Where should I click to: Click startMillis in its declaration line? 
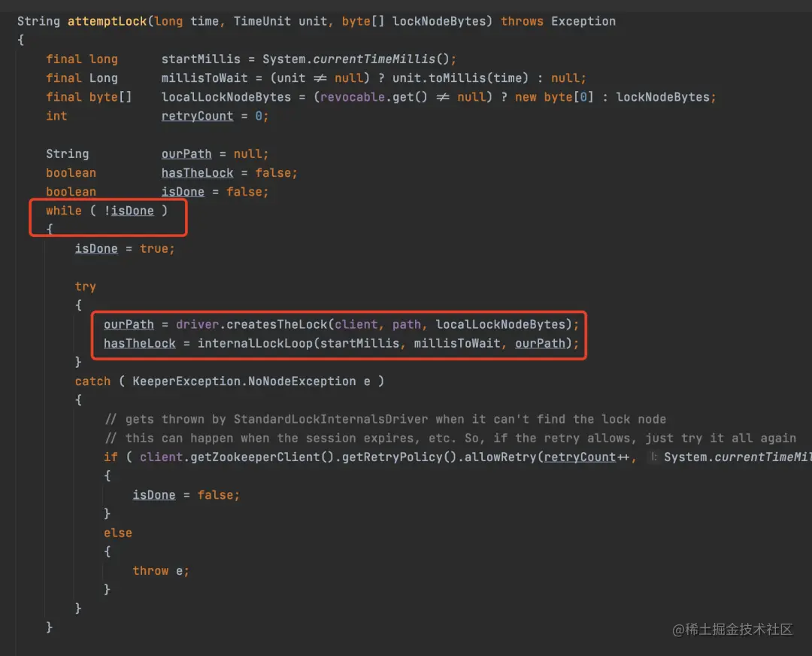tap(201, 59)
